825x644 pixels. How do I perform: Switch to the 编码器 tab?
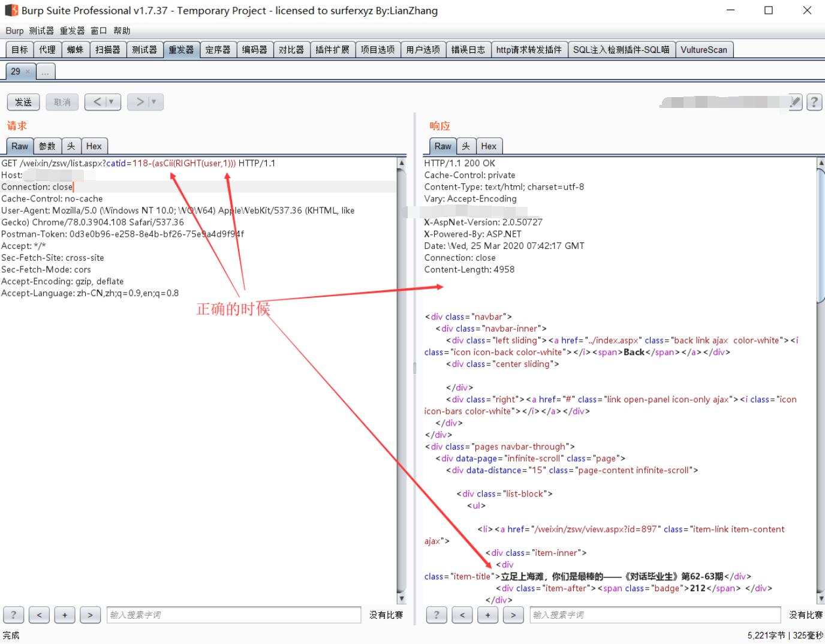pos(255,50)
